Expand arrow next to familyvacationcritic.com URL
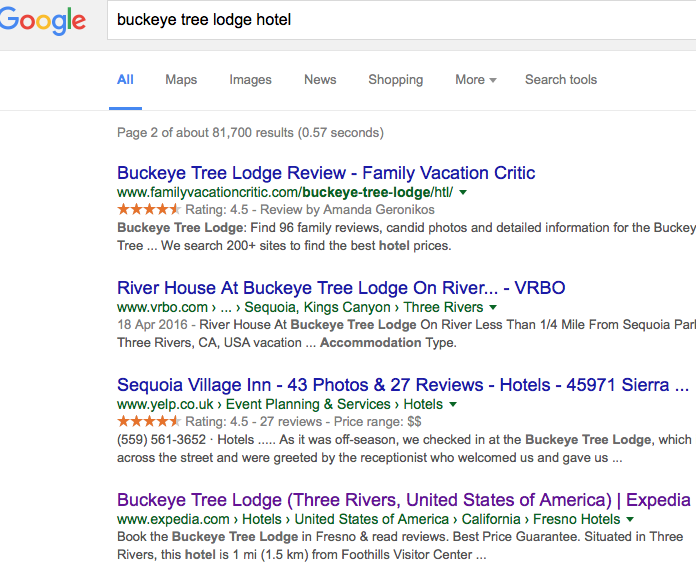Screen dimensions: 696x576 click(463, 192)
